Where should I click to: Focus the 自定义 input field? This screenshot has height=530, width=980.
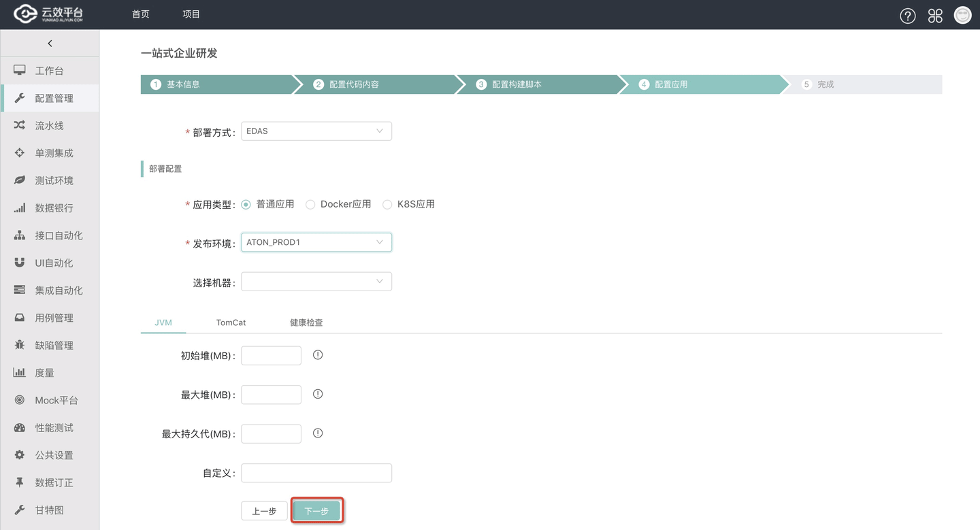point(316,473)
